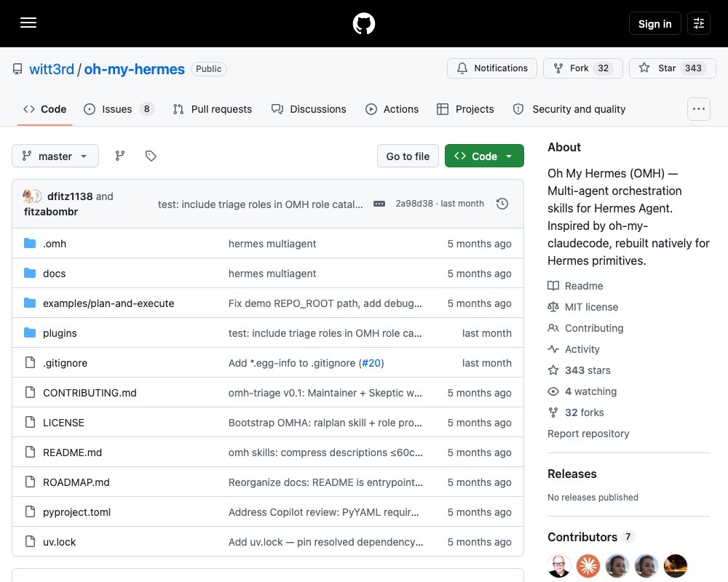This screenshot has height=582, width=728.
Task: Fork the repository
Action: pyautogui.click(x=582, y=68)
